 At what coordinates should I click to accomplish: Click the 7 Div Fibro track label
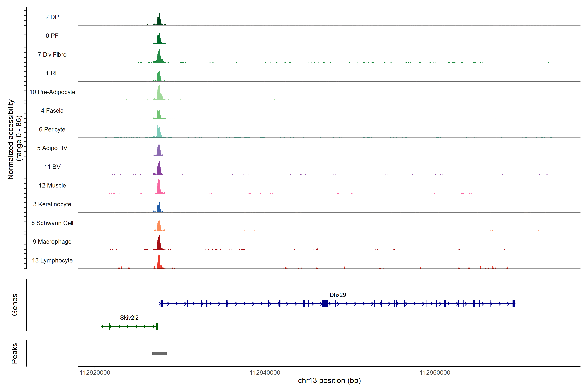[x=52, y=55]
